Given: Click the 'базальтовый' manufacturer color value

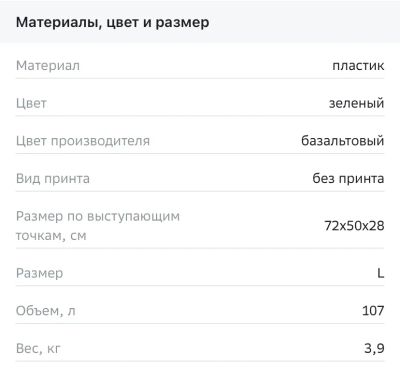Looking at the screenshot, I should tap(343, 141).
